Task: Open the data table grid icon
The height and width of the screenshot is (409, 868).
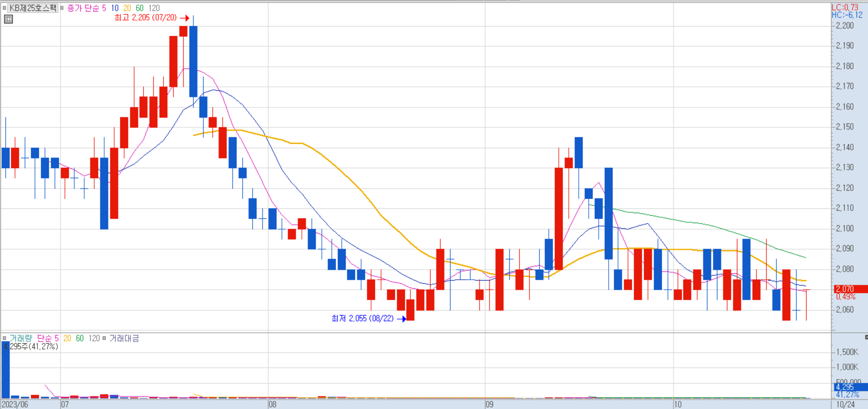Action: 8,19
